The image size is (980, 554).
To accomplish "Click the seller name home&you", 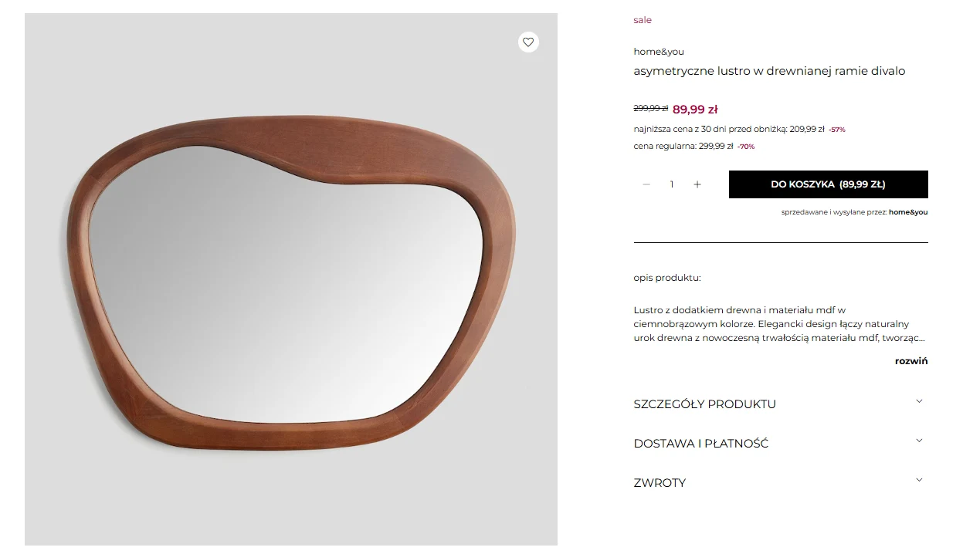I will [x=908, y=212].
